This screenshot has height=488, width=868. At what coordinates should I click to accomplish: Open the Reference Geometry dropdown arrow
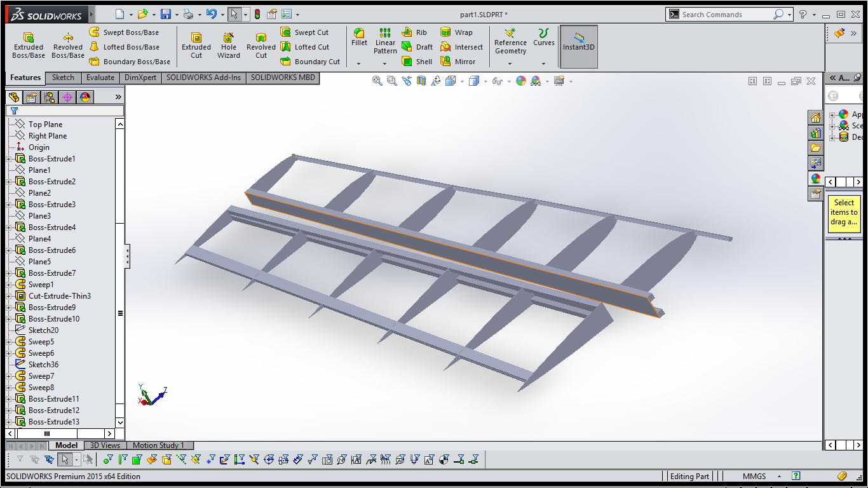tap(510, 64)
